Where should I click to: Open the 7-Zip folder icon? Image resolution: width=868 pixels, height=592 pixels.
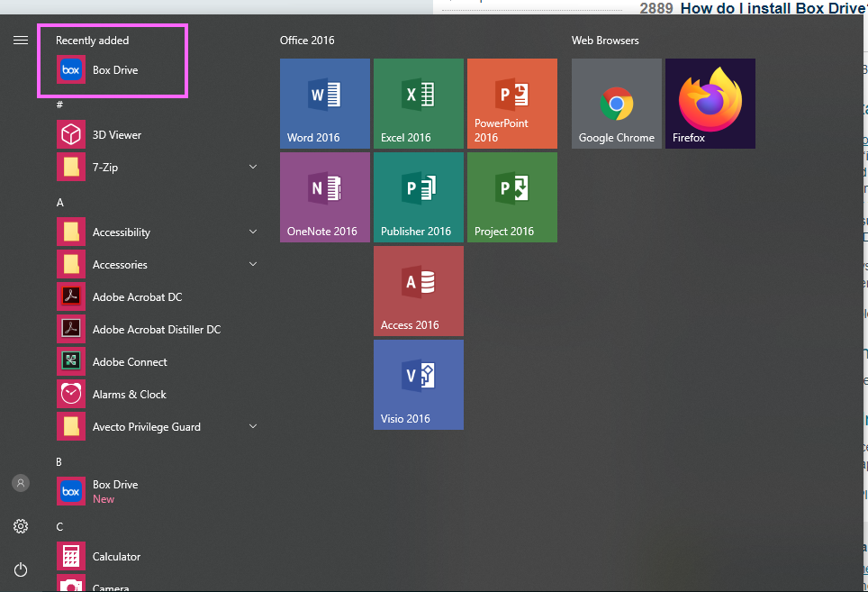(71, 167)
